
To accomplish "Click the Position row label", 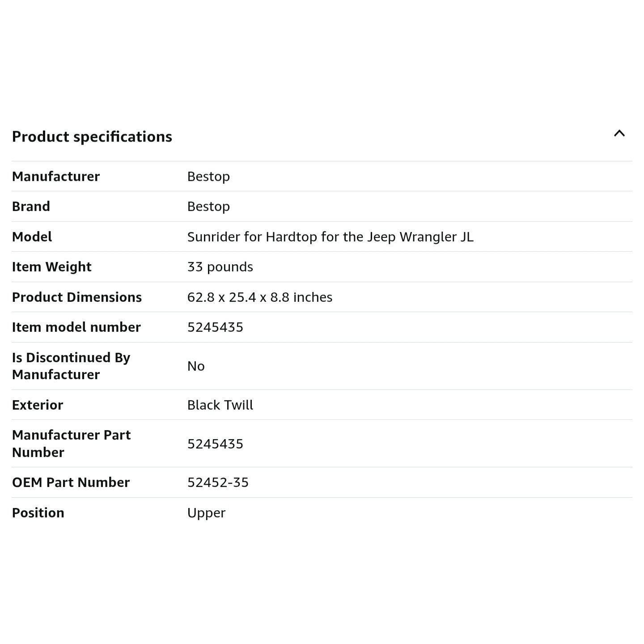I will point(38,513).
